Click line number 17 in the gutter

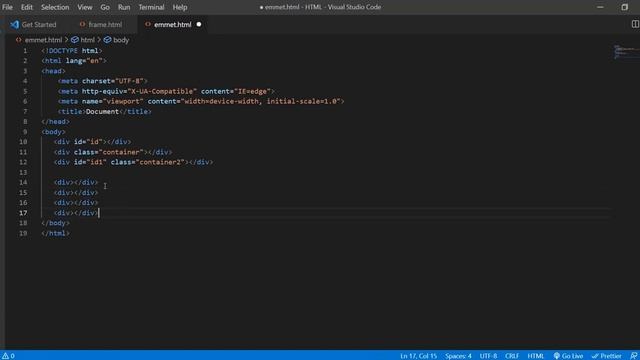pyautogui.click(x=23, y=213)
